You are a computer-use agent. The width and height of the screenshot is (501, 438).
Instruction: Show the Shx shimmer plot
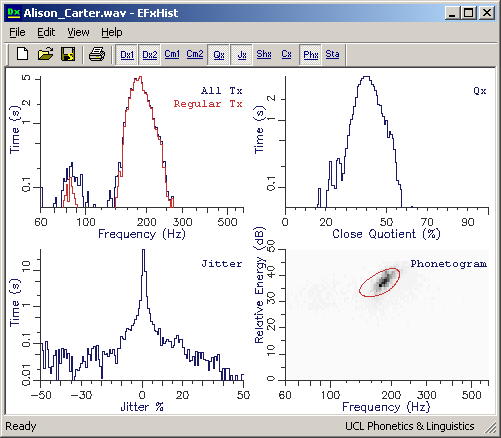[264, 54]
